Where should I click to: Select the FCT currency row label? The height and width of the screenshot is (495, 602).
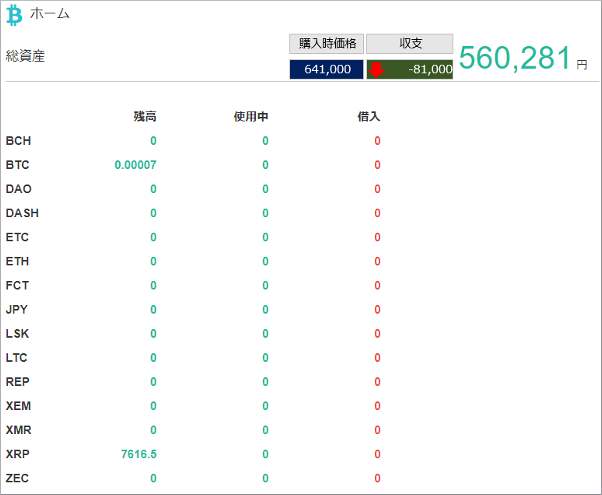(17, 285)
